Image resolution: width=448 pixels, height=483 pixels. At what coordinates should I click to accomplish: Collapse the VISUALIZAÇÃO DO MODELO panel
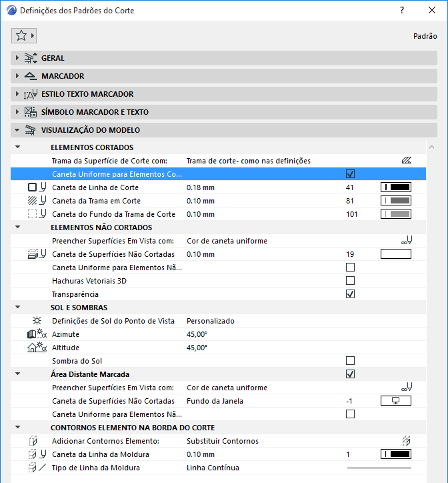[17, 130]
